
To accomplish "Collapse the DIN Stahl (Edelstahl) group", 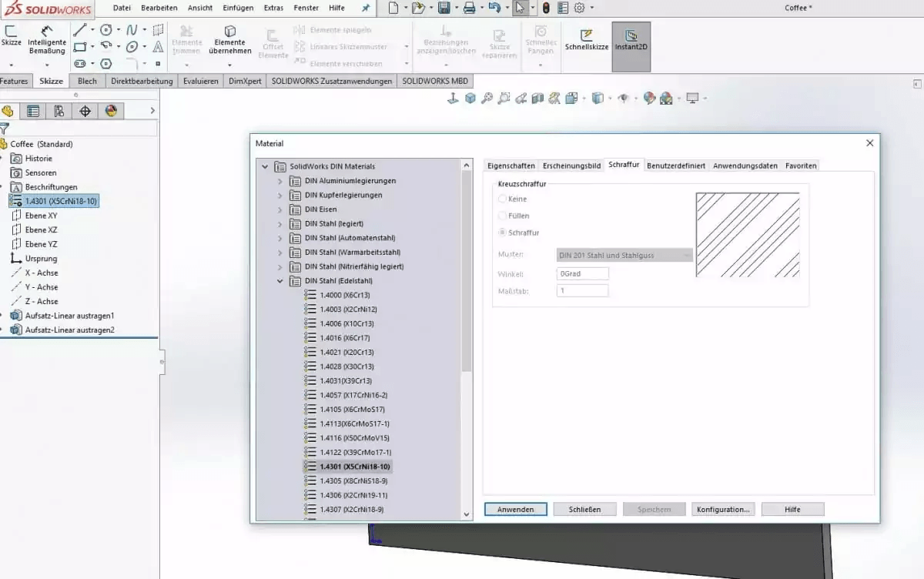I will [280, 280].
